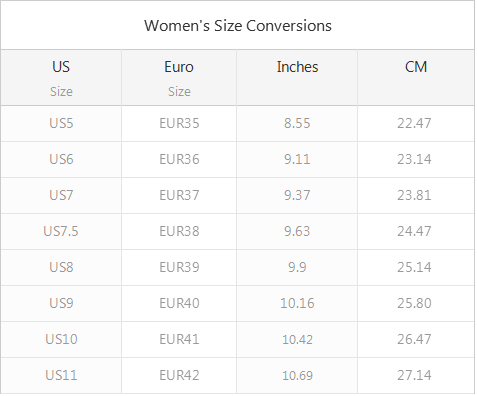
Task: Select the EUR39 cell
Action: 179,267
